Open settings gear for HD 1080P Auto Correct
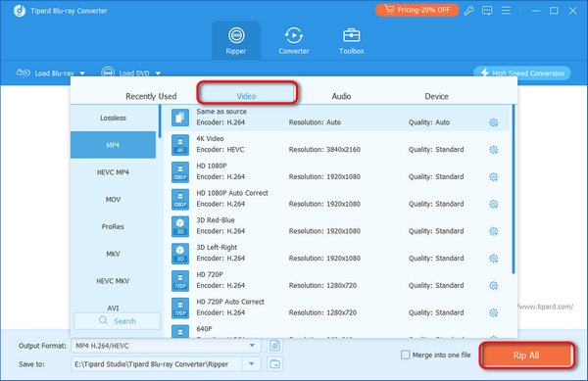588x381 pixels. click(x=494, y=204)
